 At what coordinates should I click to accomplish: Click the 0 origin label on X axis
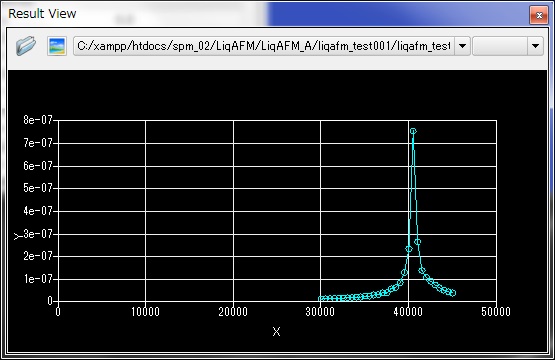(x=58, y=312)
